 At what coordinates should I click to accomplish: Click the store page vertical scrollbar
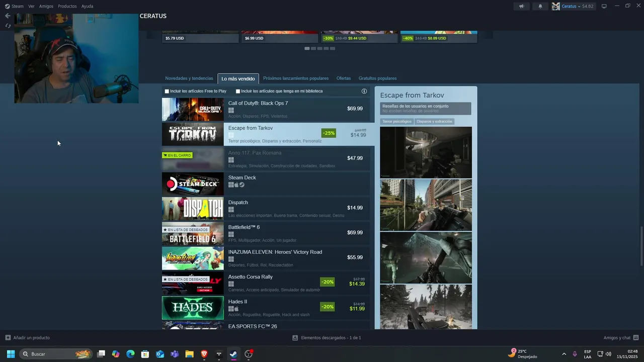(641, 246)
